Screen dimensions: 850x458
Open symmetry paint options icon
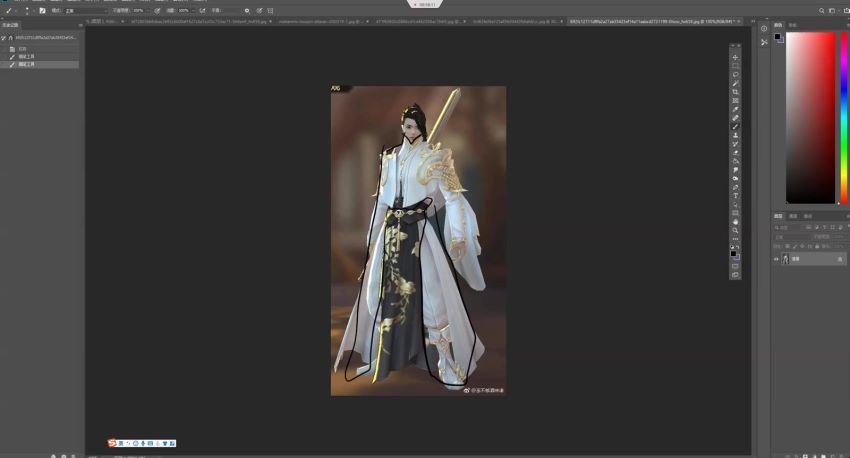[x=270, y=10]
